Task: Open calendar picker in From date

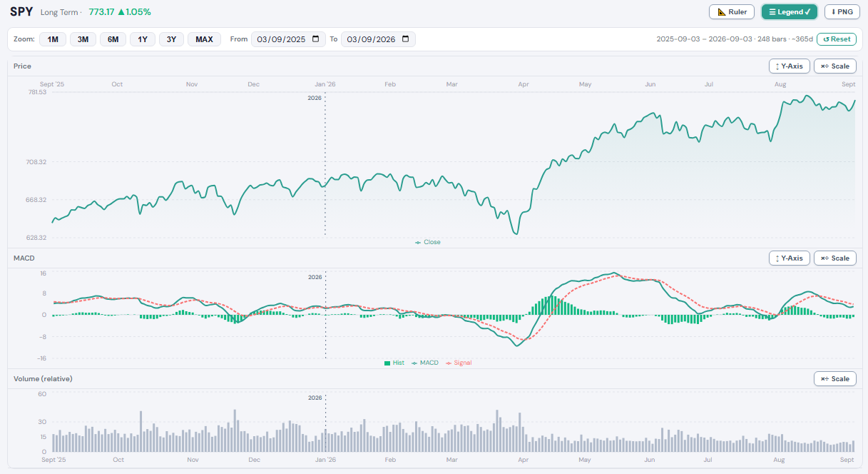Action: (316, 39)
